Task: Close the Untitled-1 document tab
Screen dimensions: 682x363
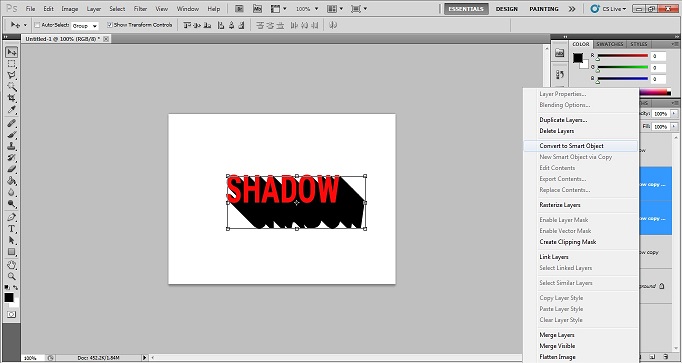Action: point(106,39)
